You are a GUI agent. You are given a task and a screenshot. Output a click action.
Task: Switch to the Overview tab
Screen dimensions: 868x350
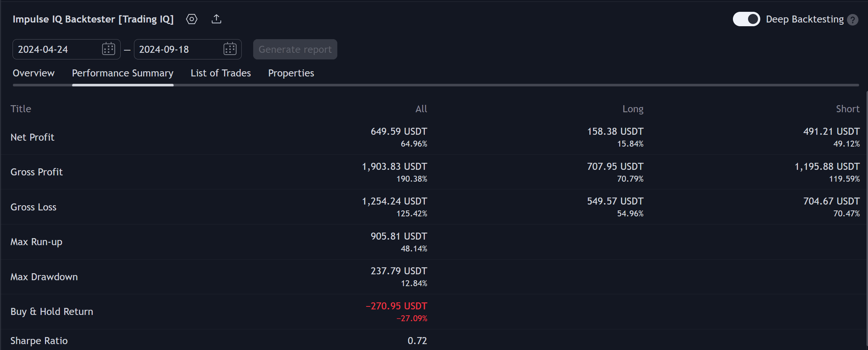34,73
